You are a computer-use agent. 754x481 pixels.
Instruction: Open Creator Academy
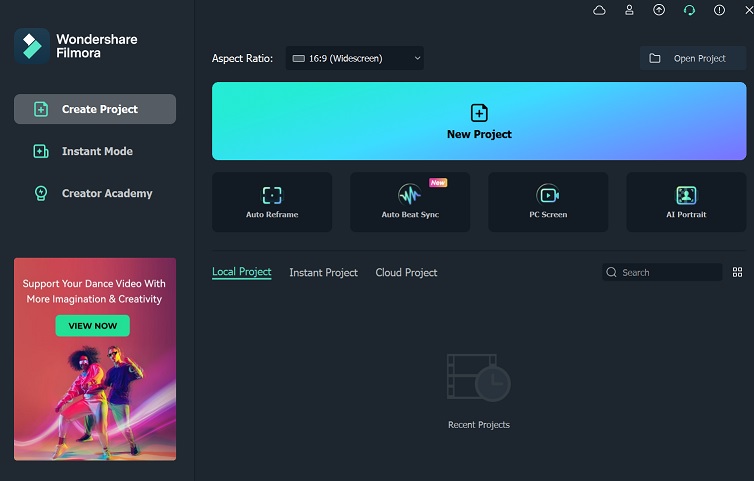coord(95,193)
